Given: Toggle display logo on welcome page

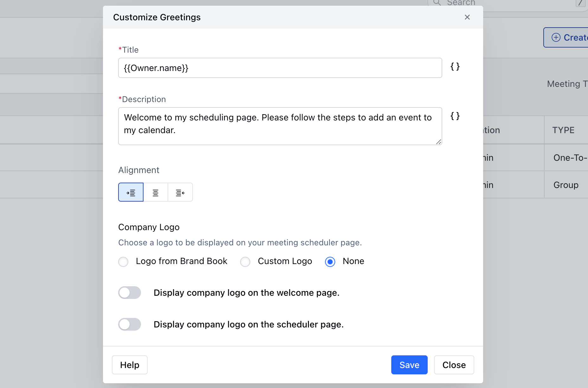Looking at the screenshot, I should (130, 293).
